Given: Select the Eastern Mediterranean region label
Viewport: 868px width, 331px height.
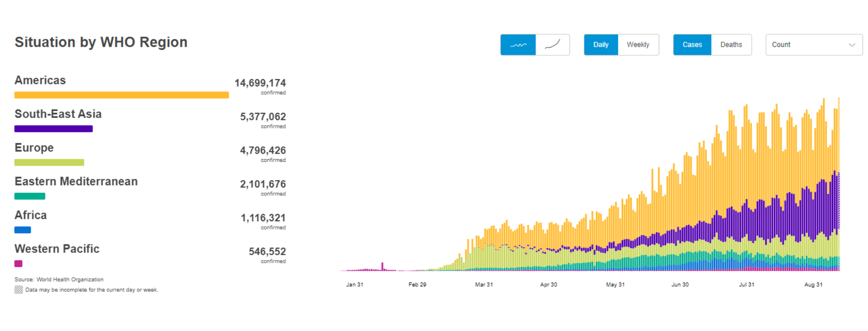Looking at the screenshot, I should (x=76, y=182).
